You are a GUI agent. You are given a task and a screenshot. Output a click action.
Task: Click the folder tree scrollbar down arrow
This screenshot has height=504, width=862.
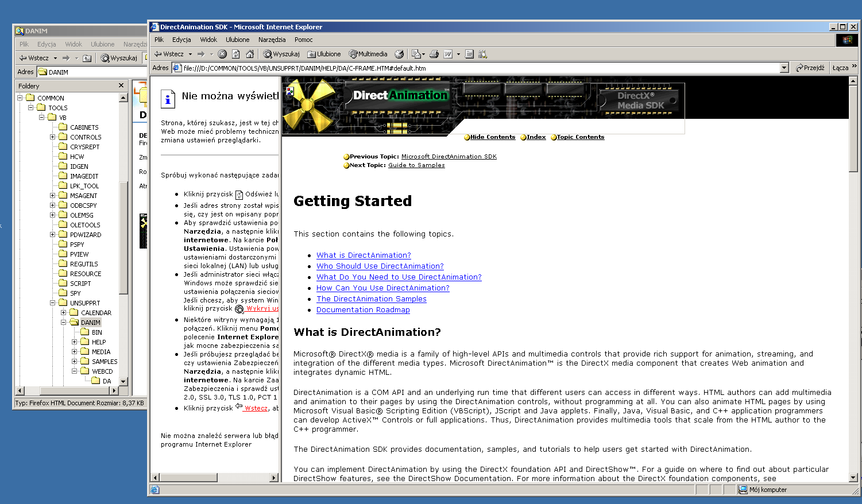click(123, 381)
